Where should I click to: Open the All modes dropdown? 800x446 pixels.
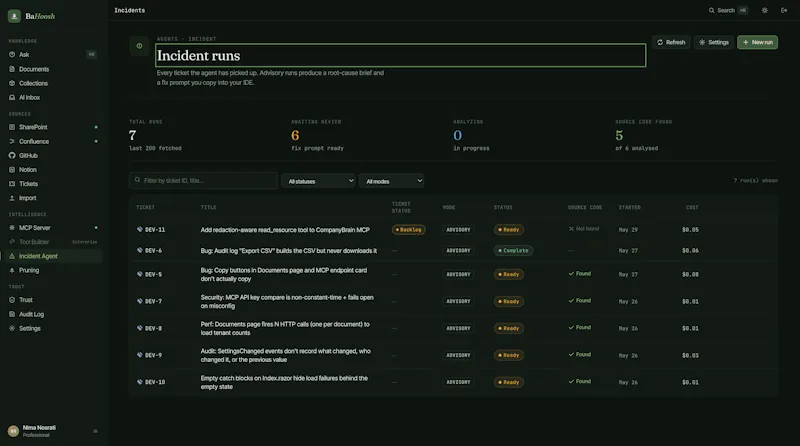coord(391,181)
